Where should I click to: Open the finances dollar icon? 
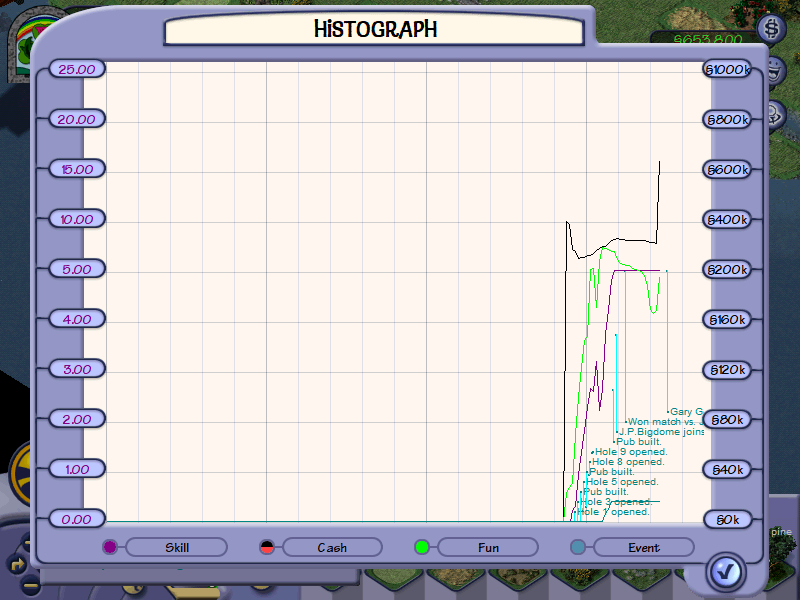click(x=771, y=28)
